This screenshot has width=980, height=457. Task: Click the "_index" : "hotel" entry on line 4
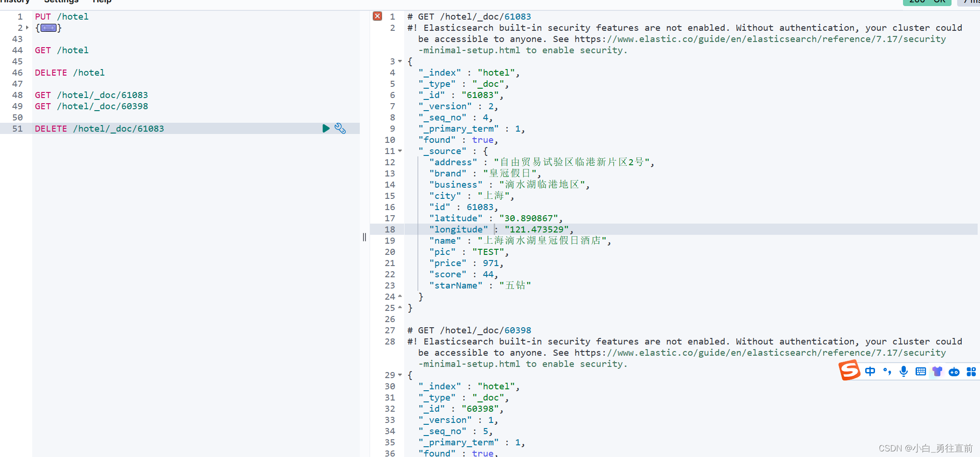pos(469,72)
